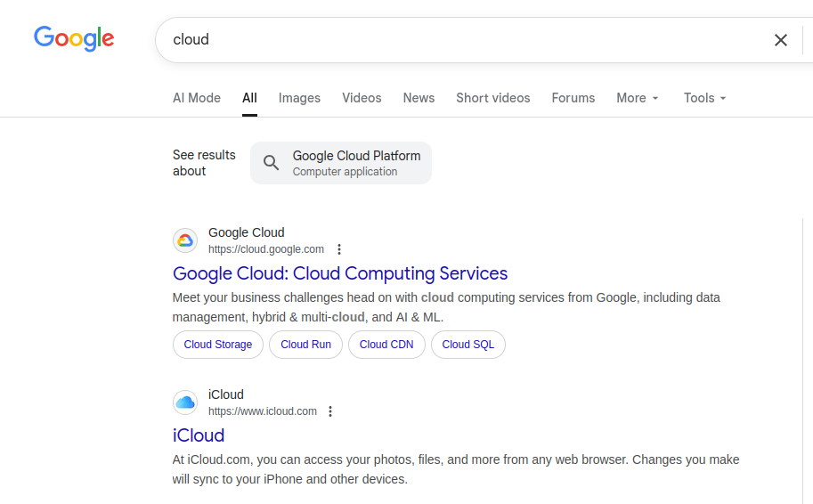Click the magnifier icon in Google Cloud Platform card

click(x=272, y=163)
